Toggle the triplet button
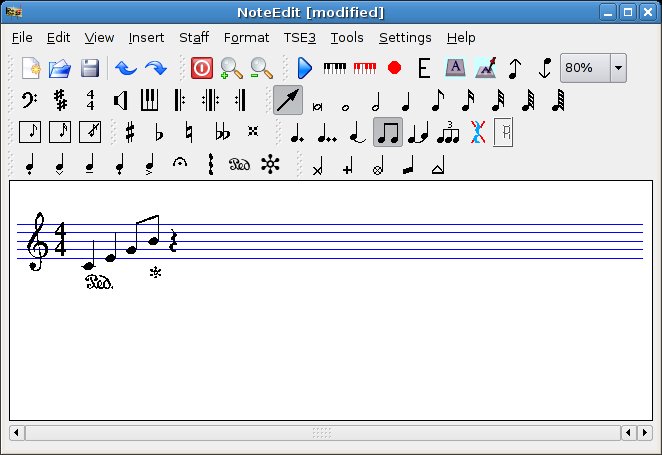Image resolution: width=662 pixels, height=455 pixels. 448,132
